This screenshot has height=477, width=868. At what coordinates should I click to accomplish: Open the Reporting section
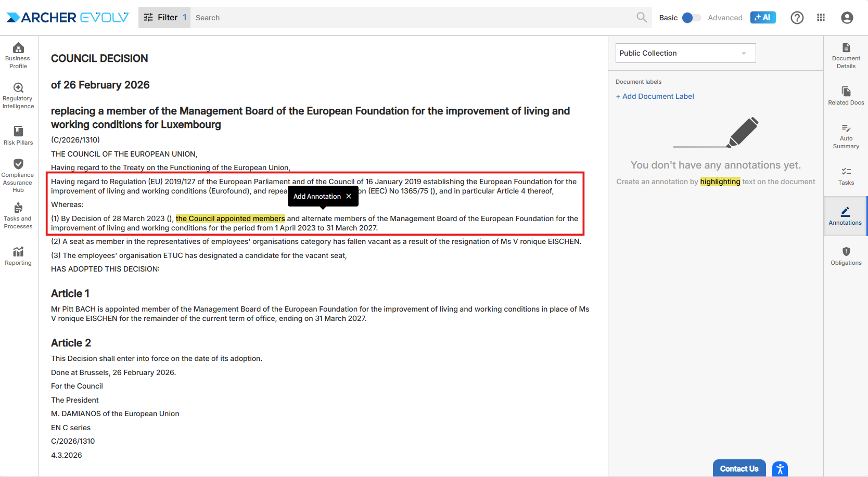point(18,256)
